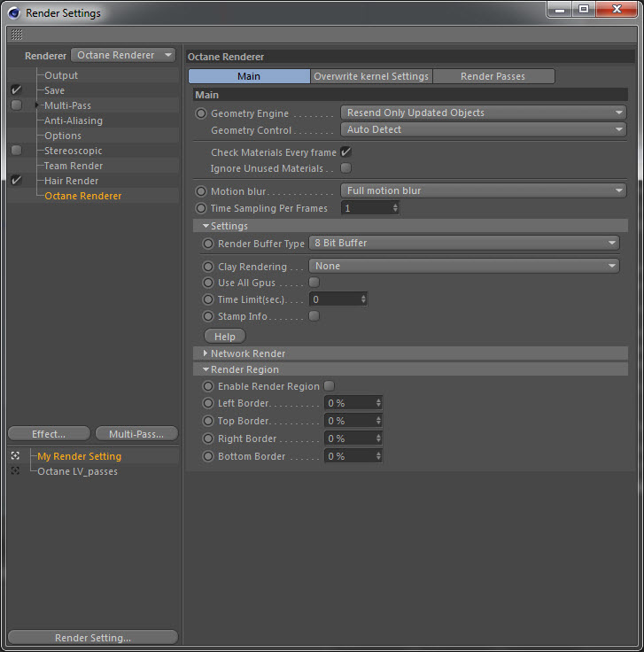Toggle the Use All Gpus animation dot
The height and width of the screenshot is (652, 644).
pyautogui.click(x=208, y=283)
